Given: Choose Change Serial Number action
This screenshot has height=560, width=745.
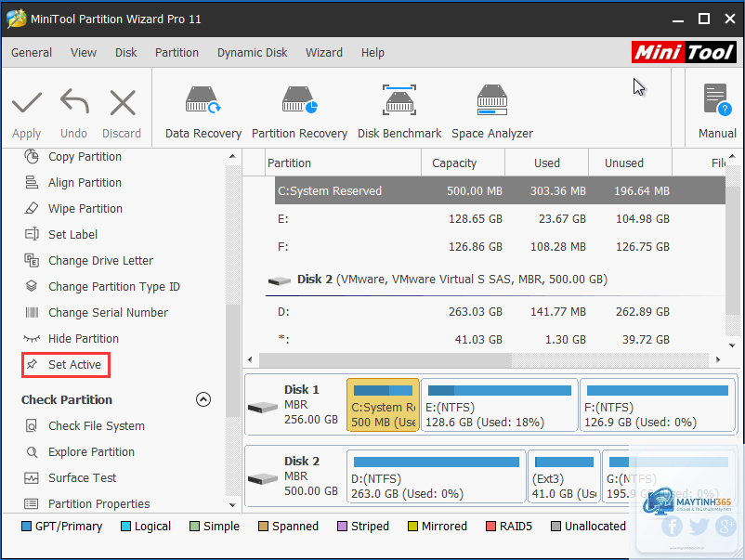Looking at the screenshot, I should tap(97, 313).
